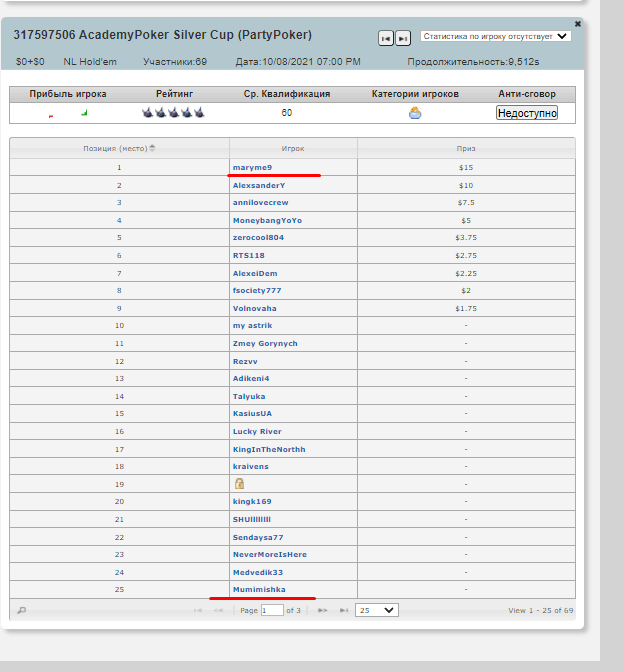Viewport: 623px width, 672px height.
Task: Click the player profit sparkline graph
Action: click(x=68, y=114)
